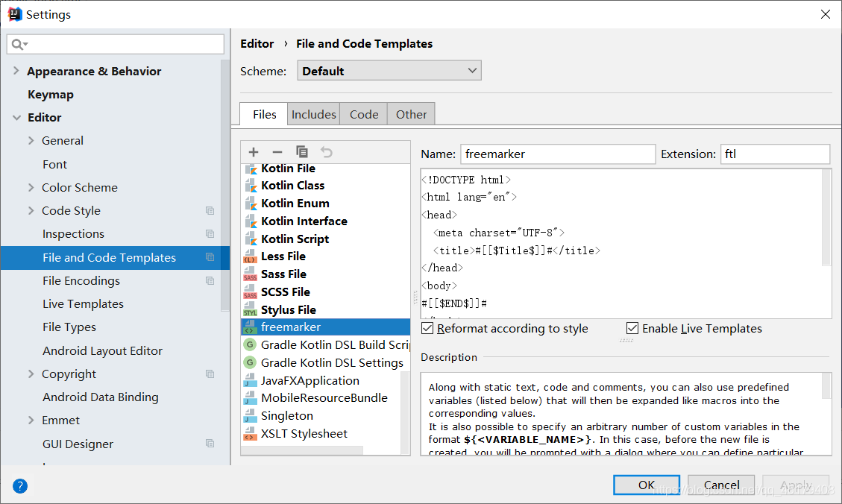Viewport: 842px width, 504px height.
Task: Toggle Enable Live Templates checkbox
Action: (x=632, y=329)
